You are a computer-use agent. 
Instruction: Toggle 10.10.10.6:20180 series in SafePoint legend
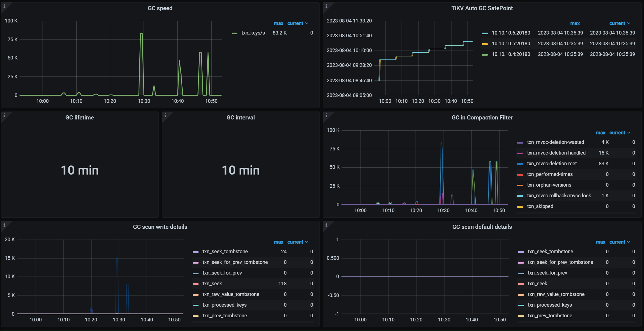tap(511, 33)
